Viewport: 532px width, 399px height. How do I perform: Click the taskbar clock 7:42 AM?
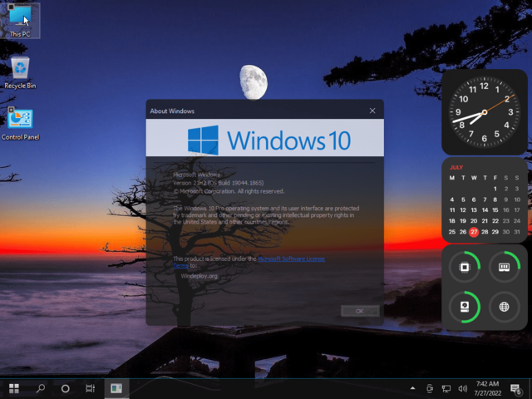[487, 384]
